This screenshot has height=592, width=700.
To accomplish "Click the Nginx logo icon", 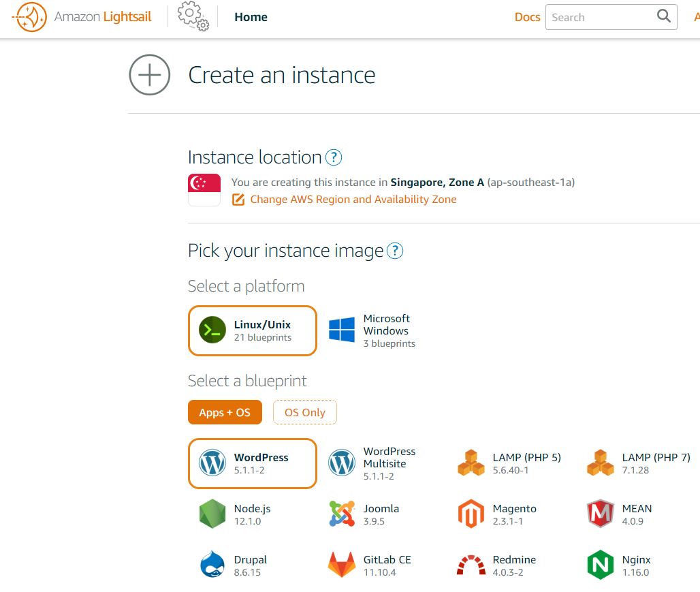I will tap(601, 565).
